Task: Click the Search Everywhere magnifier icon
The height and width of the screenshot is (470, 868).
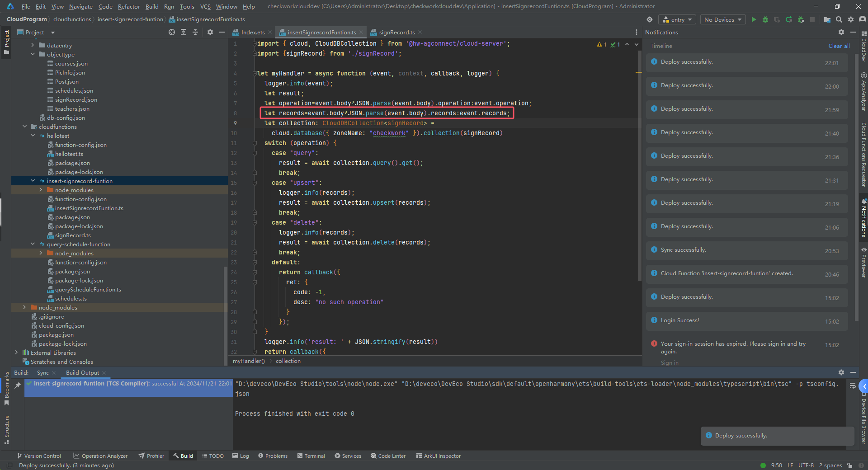Action: click(839, 19)
